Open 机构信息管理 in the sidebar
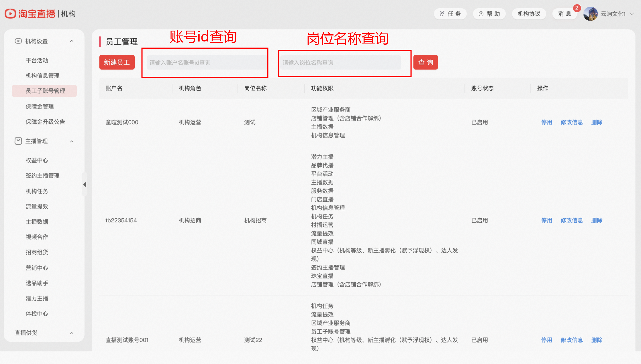641x364 pixels. tap(42, 76)
